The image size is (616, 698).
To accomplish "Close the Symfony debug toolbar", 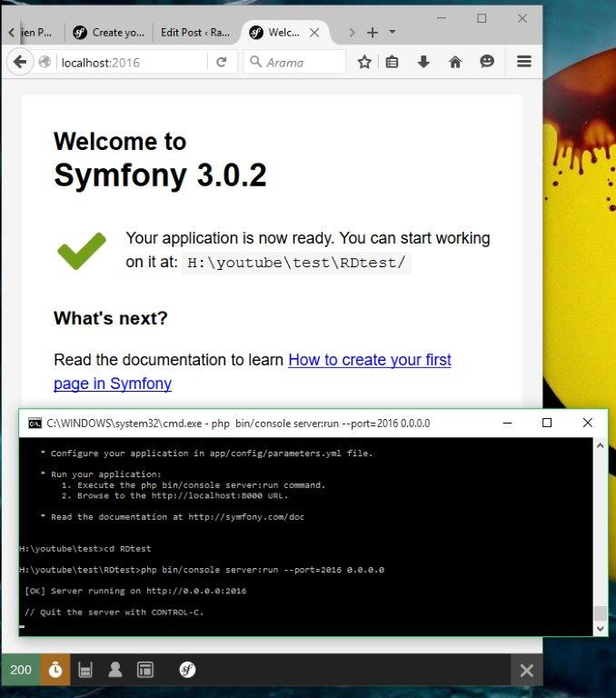I will pos(527,670).
